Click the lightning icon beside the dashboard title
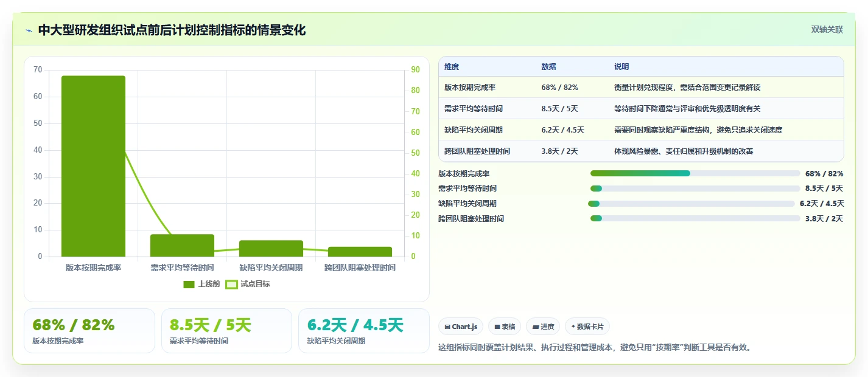Image resolution: width=868 pixels, height=377 pixels. click(29, 30)
